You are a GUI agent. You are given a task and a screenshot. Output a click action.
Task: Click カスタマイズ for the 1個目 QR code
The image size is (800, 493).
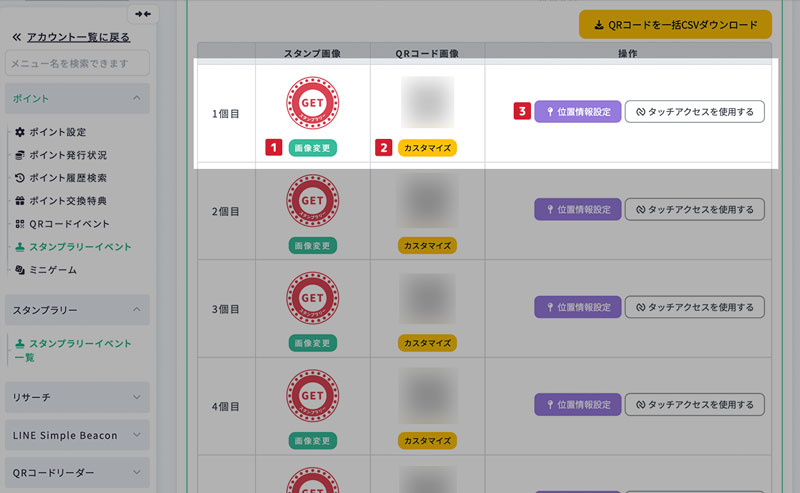click(x=427, y=148)
